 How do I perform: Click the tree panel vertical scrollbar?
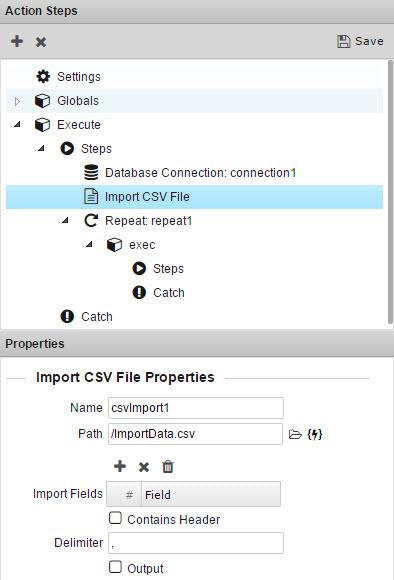pos(390,192)
